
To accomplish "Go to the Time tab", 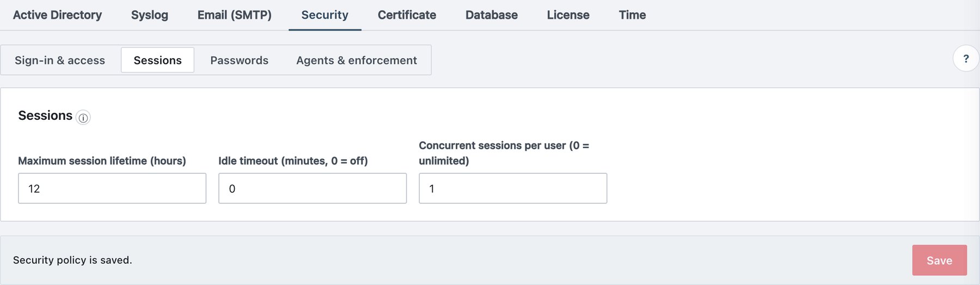I will pos(632,15).
